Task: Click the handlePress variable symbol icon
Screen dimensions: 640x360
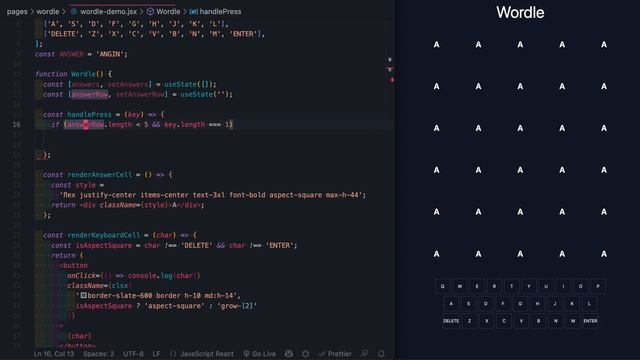Action: 193,11
